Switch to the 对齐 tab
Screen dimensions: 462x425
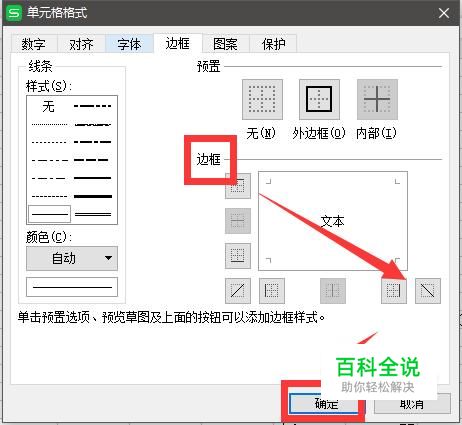tap(81, 44)
